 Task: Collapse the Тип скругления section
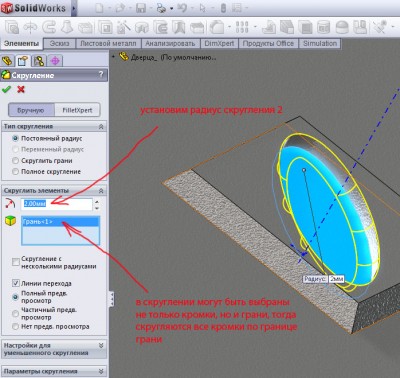click(x=101, y=127)
